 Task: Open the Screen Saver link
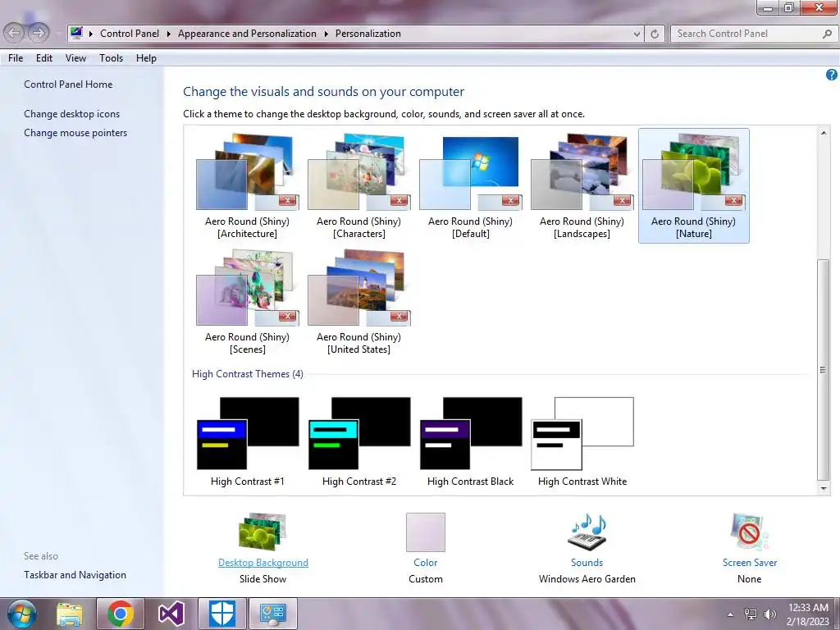pos(750,563)
